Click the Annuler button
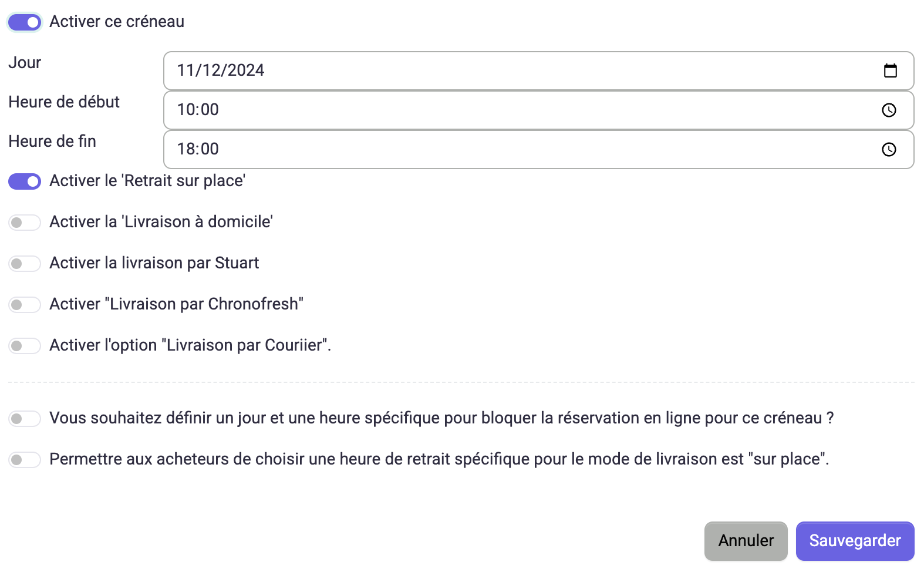924x572 pixels. (x=746, y=541)
